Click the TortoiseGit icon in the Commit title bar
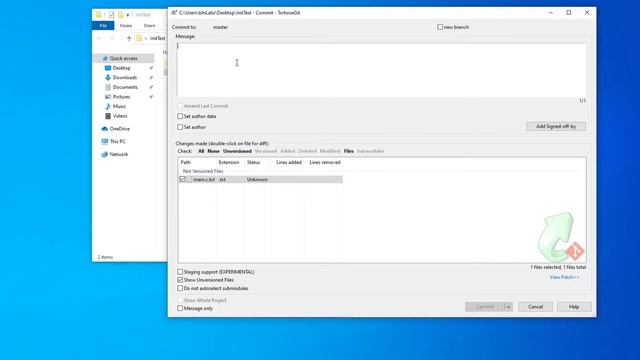The height and width of the screenshot is (360, 640). pos(174,13)
